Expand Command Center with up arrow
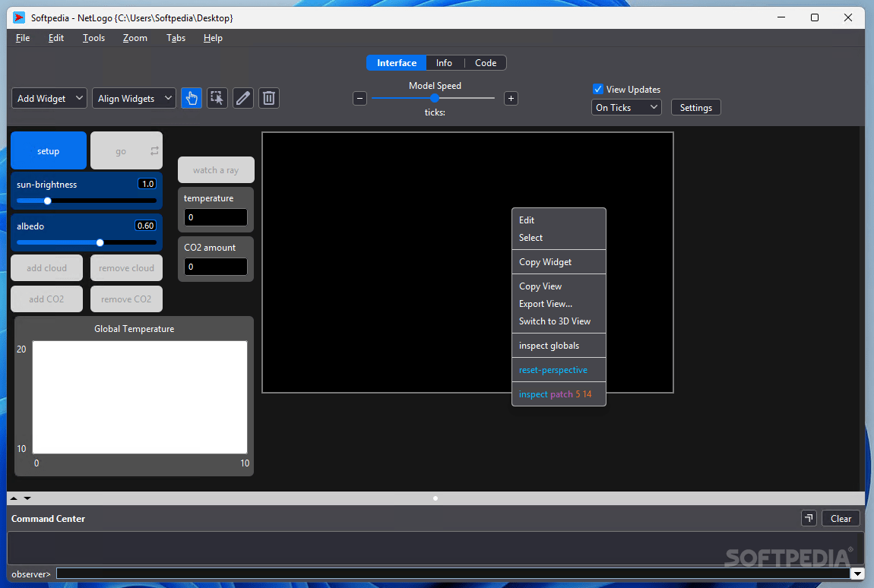874x588 pixels. coord(14,498)
